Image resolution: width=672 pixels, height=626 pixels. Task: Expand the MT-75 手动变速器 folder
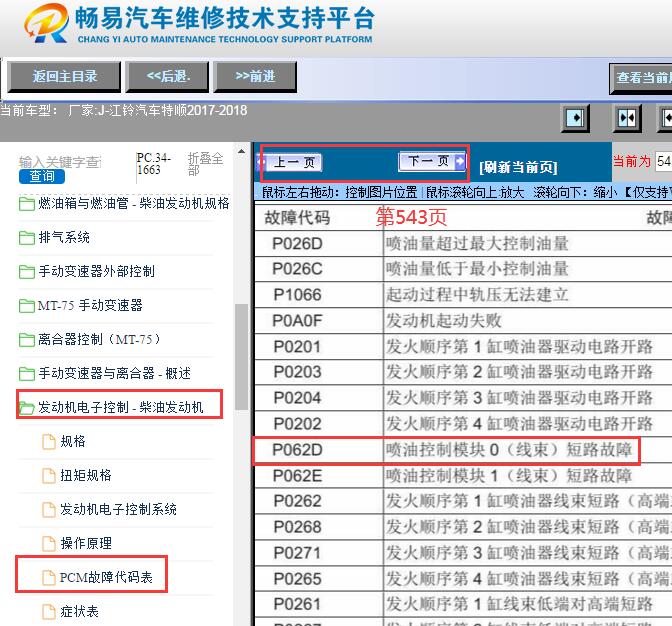click(90, 305)
